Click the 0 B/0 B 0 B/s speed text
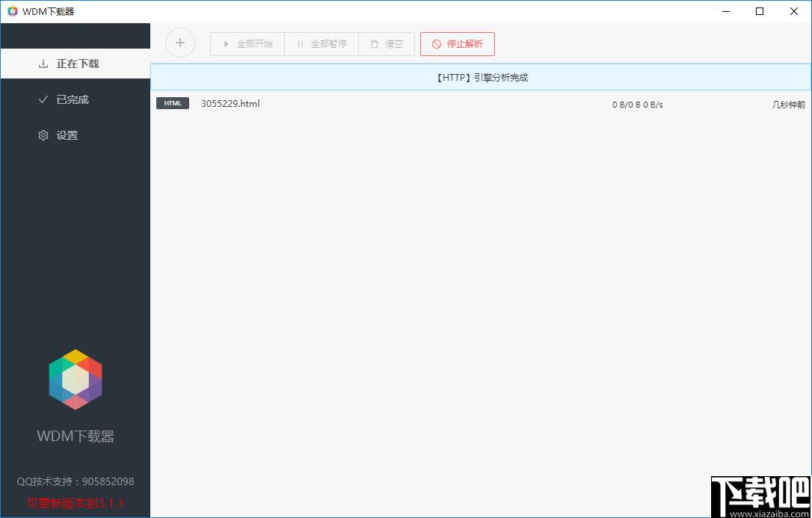The width and height of the screenshot is (812, 518). tap(638, 105)
